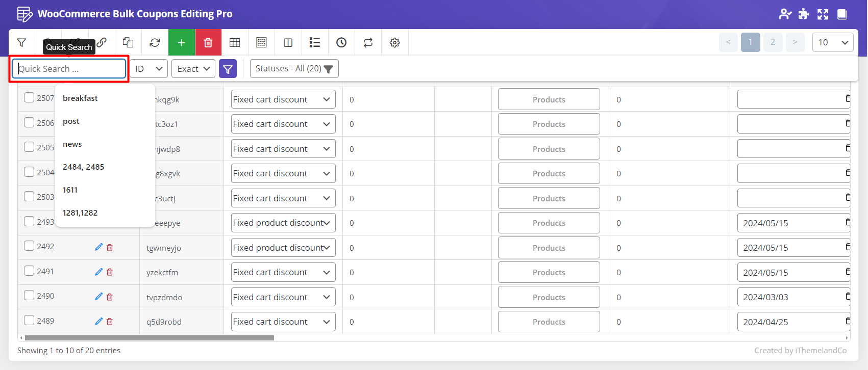Expand the Exact match type dropdown
868x370 pixels.
pos(193,69)
